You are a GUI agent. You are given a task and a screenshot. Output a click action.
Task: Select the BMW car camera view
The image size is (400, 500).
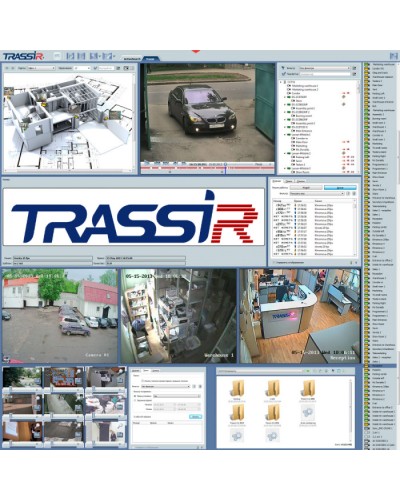click(x=208, y=112)
